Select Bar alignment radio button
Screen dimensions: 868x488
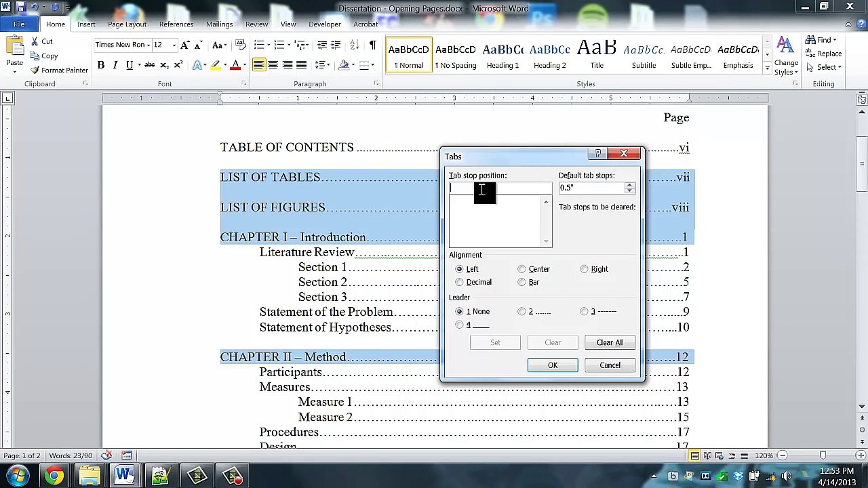521,282
